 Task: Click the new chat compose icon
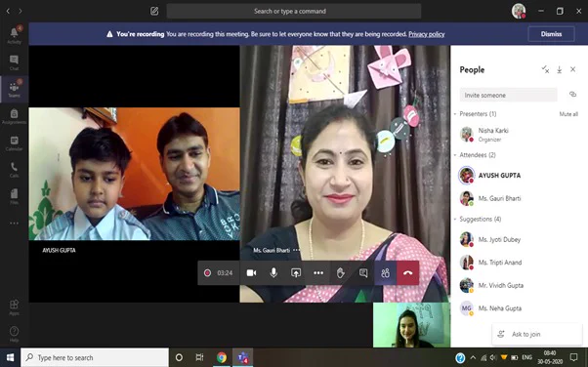coord(154,12)
